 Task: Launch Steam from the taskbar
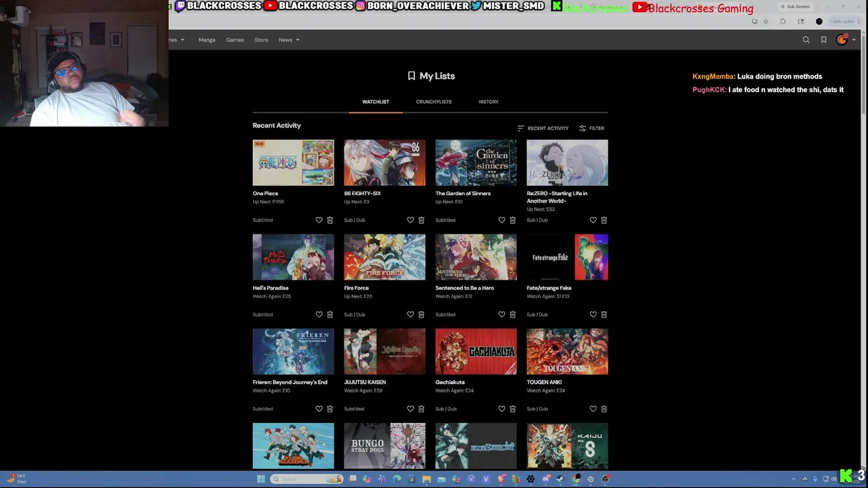[559, 479]
